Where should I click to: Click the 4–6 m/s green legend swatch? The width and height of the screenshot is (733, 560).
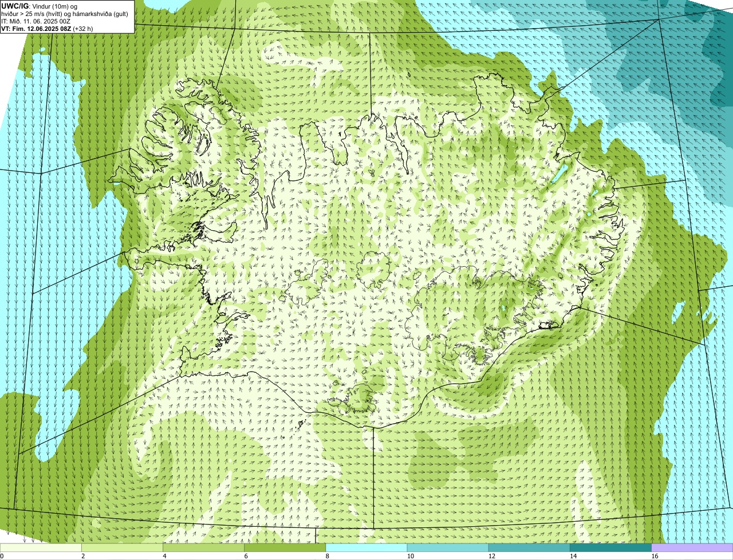click(x=203, y=547)
